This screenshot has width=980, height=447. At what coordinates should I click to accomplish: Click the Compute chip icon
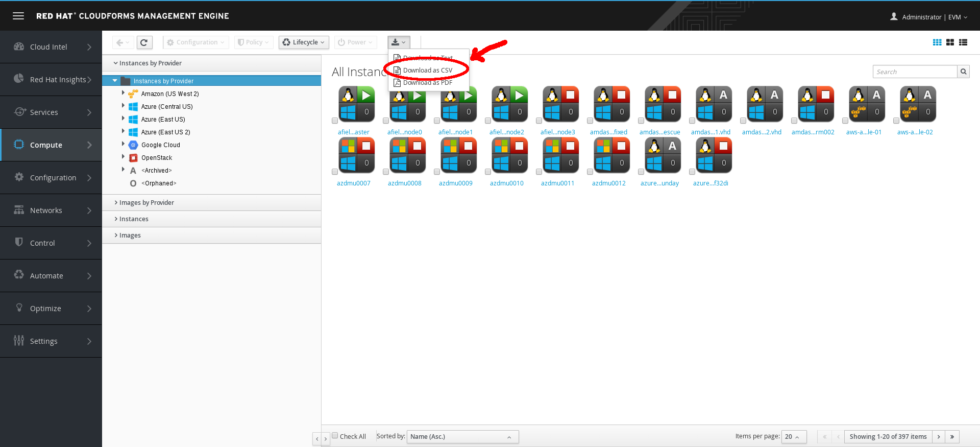click(19, 144)
